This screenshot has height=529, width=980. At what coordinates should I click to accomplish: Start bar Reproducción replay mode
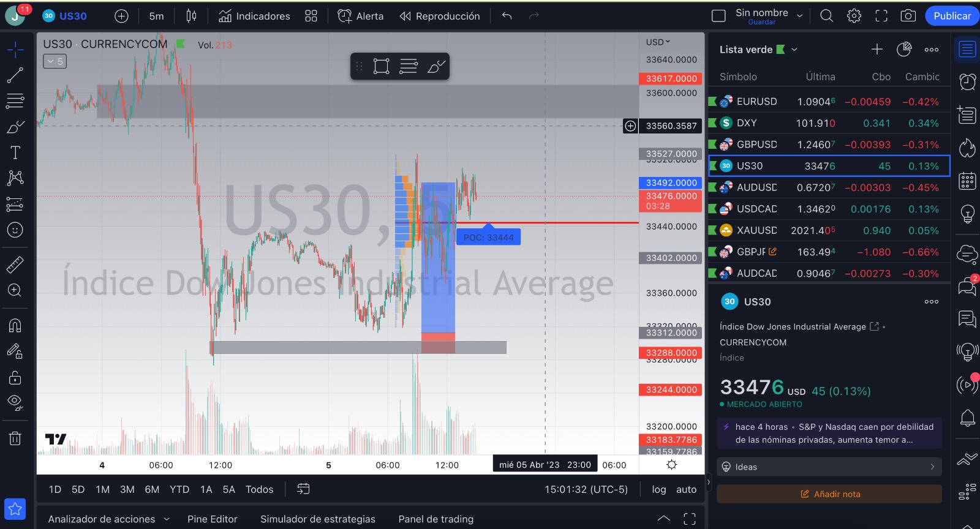click(440, 16)
